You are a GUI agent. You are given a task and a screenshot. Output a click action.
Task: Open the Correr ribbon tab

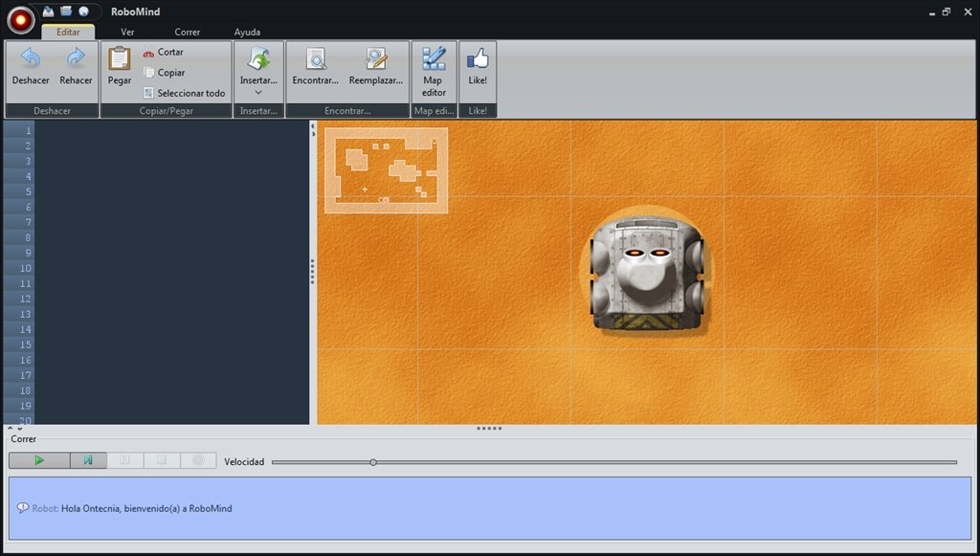[187, 32]
